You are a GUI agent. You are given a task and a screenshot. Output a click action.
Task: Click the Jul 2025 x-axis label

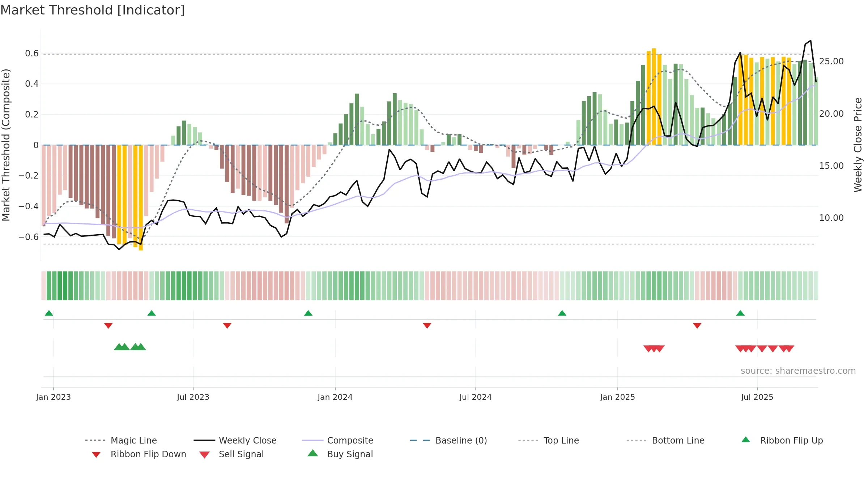757,397
